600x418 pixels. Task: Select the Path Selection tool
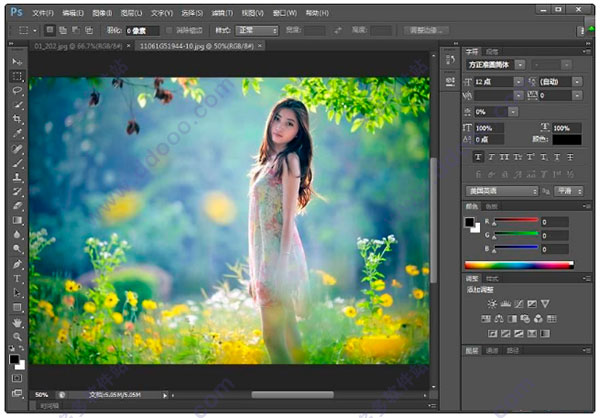click(x=17, y=293)
